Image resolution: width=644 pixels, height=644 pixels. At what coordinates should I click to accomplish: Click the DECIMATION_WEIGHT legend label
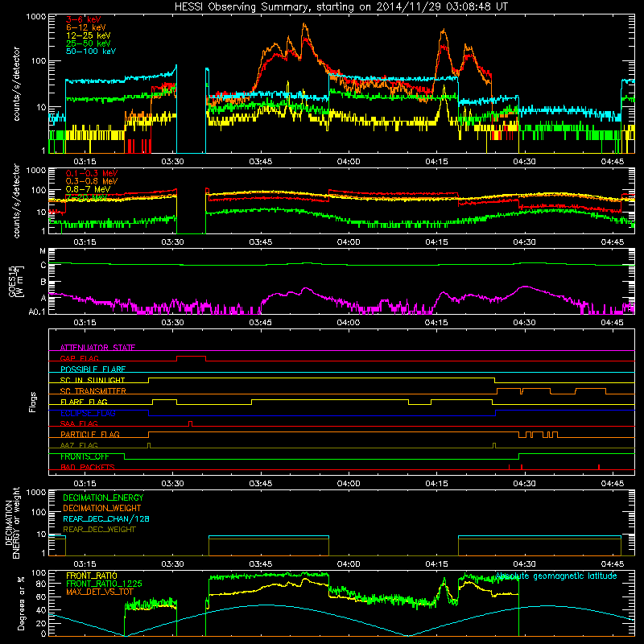click(102, 508)
